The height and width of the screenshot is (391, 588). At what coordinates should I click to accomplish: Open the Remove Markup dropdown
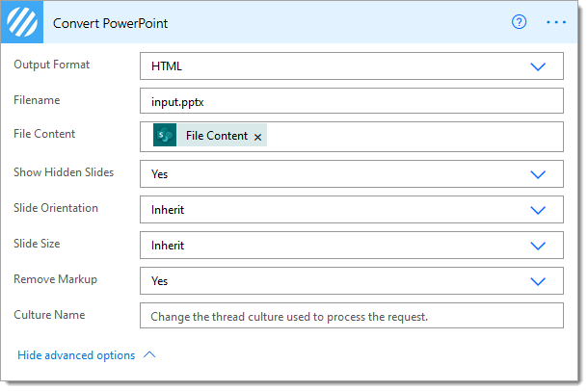click(x=352, y=280)
